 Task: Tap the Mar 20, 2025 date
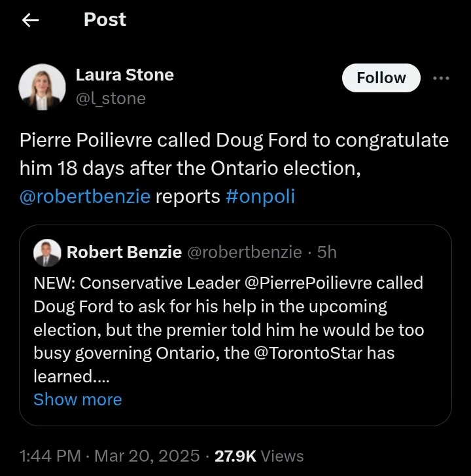click(149, 456)
